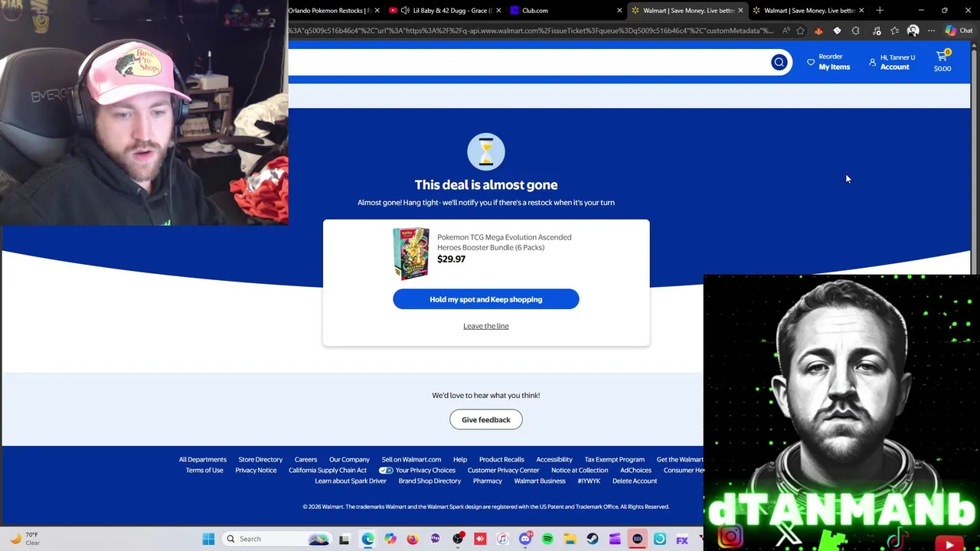The width and height of the screenshot is (980, 551).
Task: Open iTunes music app from the taskbar
Action: [x=502, y=539]
